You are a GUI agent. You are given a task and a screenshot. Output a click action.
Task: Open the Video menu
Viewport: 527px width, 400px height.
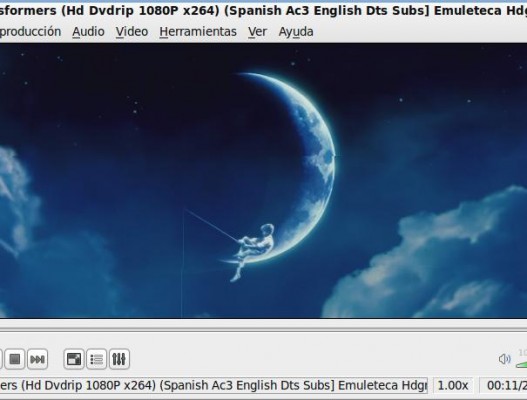coord(132,32)
